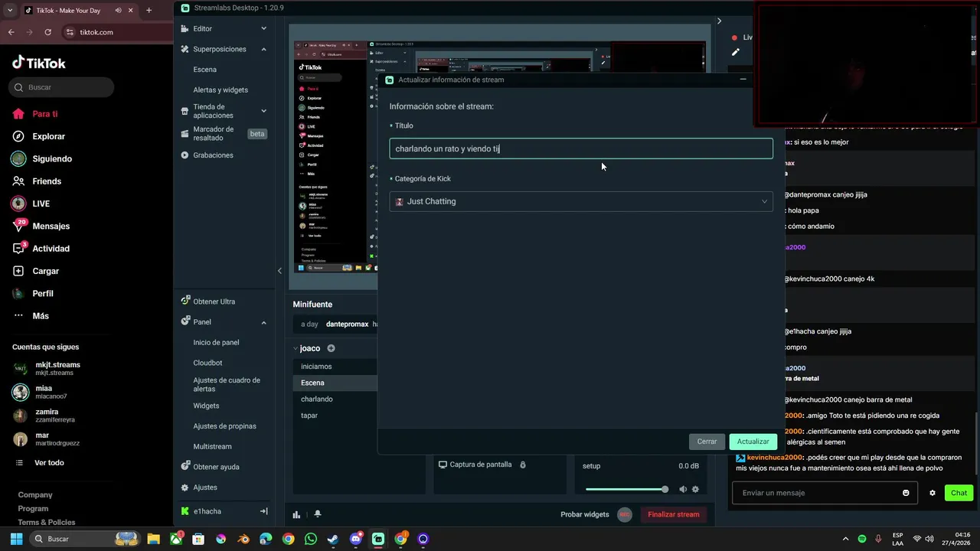Expand the Editor sidebar section
Screen dimensions: 980x551
click(x=264, y=28)
